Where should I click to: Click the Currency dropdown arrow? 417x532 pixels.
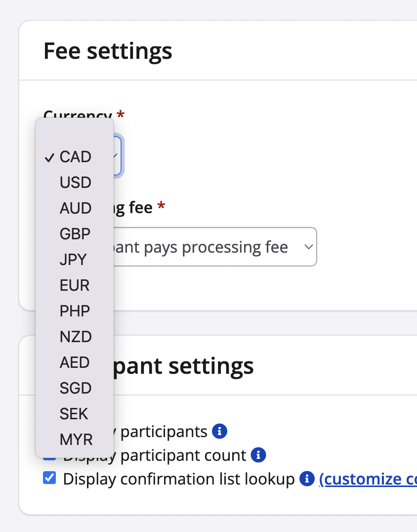click(x=117, y=156)
